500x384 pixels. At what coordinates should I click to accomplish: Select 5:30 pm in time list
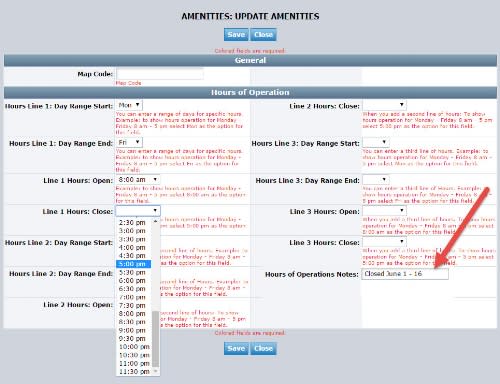tap(134, 272)
